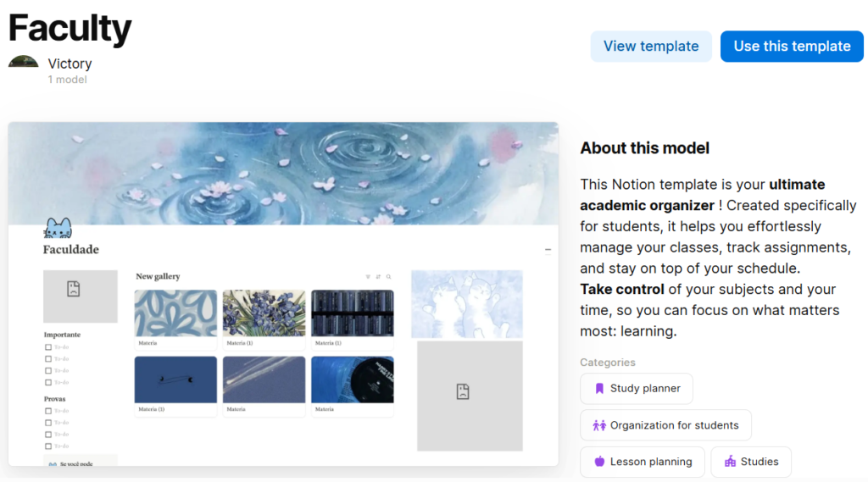Click the bookmark icon on Study planner
This screenshot has height=482, width=868.
(x=599, y=389)
